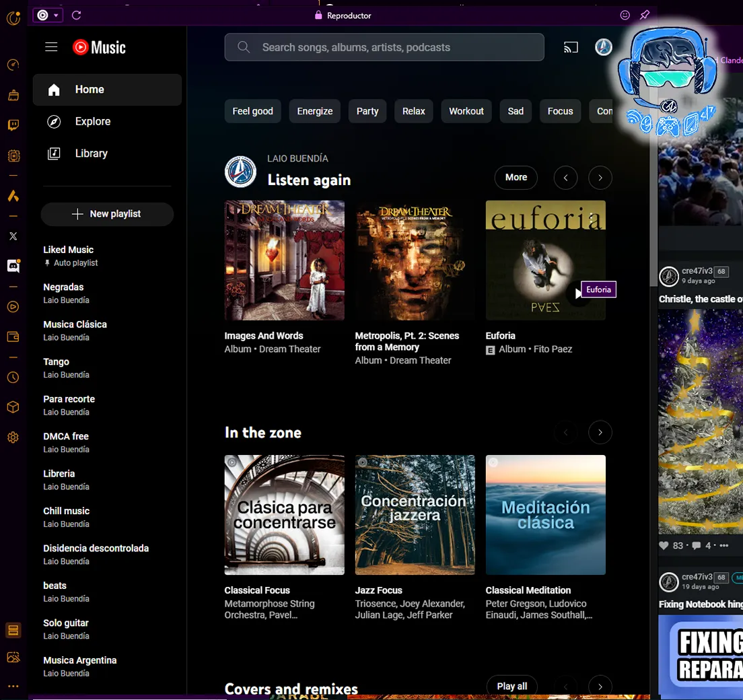743x700 pixels.
Task: Open the Negradas playlist
Action: [107, 293]
